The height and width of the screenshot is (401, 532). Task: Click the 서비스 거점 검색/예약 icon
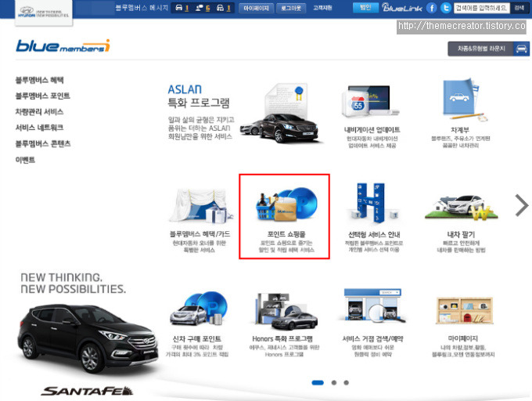373,305
